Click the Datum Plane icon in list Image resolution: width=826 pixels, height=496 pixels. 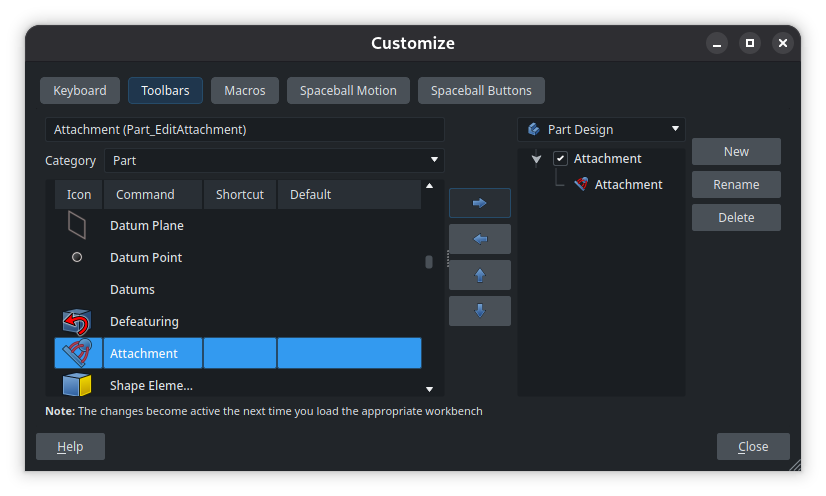pos(77,226)
